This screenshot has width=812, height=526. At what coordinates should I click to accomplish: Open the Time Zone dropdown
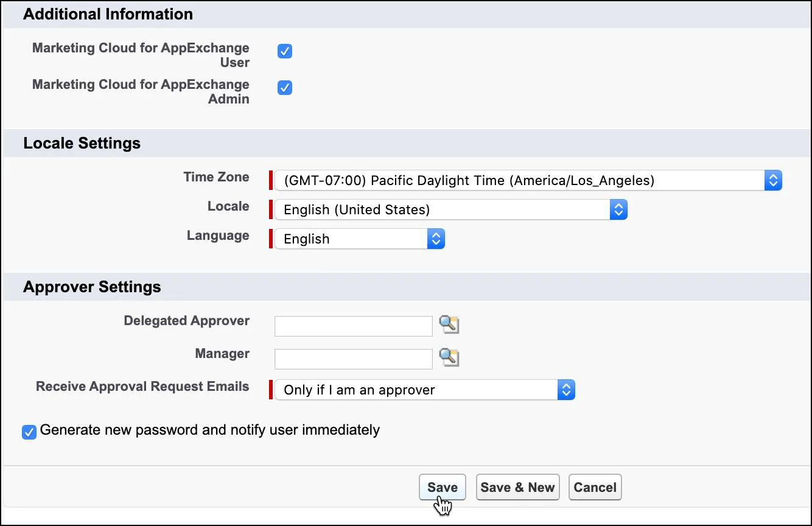pos(528,180)
